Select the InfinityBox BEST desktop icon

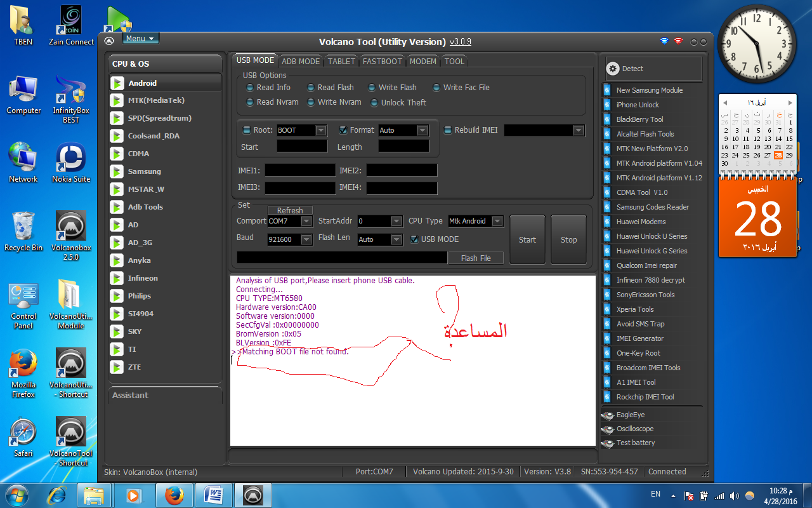[71, 98]
